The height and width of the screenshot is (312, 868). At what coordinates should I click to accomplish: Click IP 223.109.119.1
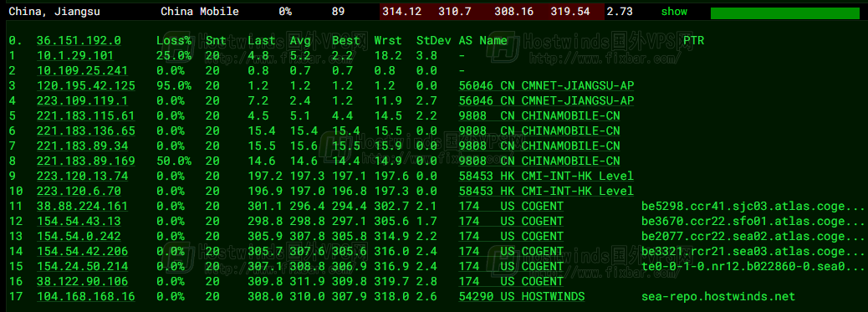coord(83,101)
